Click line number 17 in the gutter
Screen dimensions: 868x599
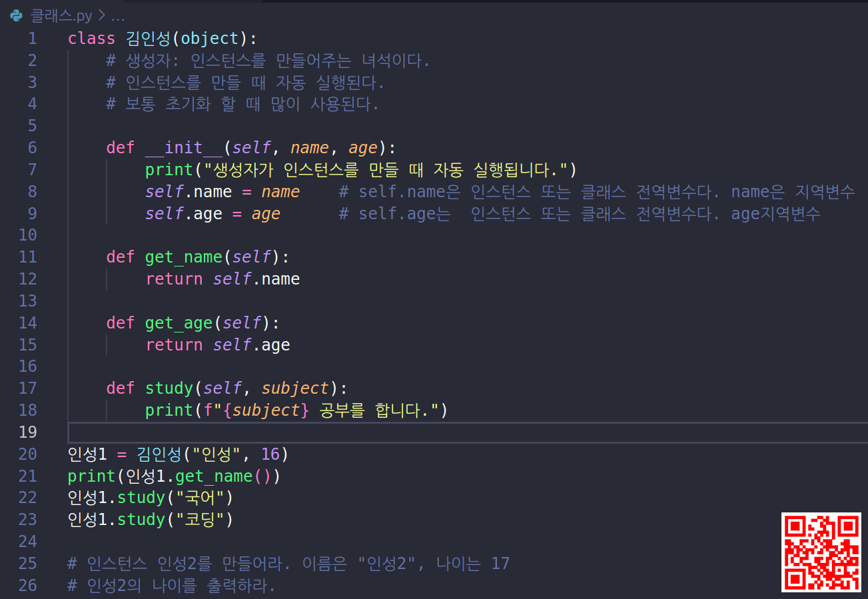28,388
